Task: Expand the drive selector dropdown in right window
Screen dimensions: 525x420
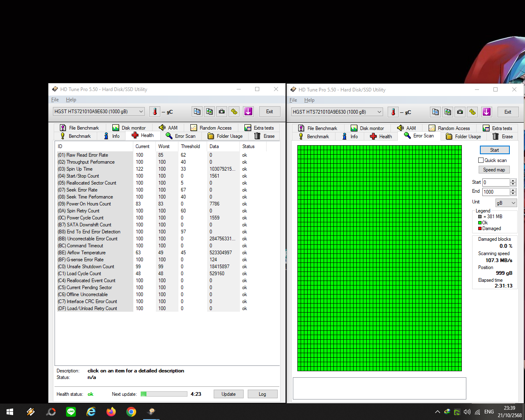Action: pos(379,112)
